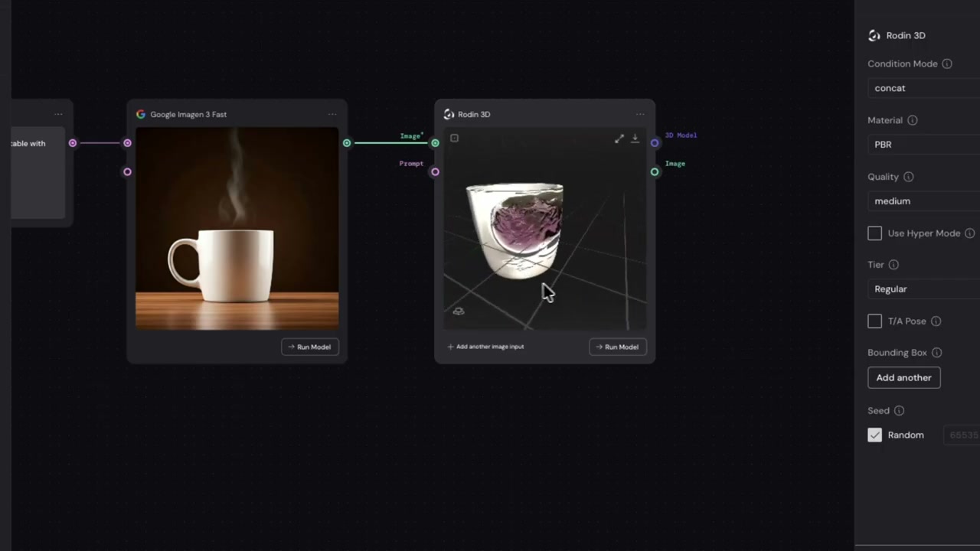This screenshot has width=980, height=551.
Task: Click the Quality info icon
Action: (x=909, y=177)
